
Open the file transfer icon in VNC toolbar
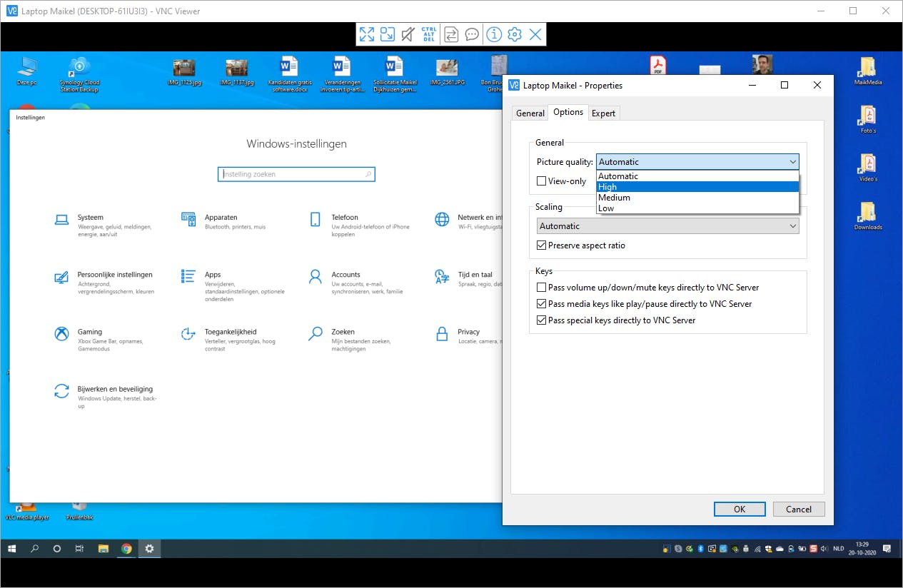451,34
